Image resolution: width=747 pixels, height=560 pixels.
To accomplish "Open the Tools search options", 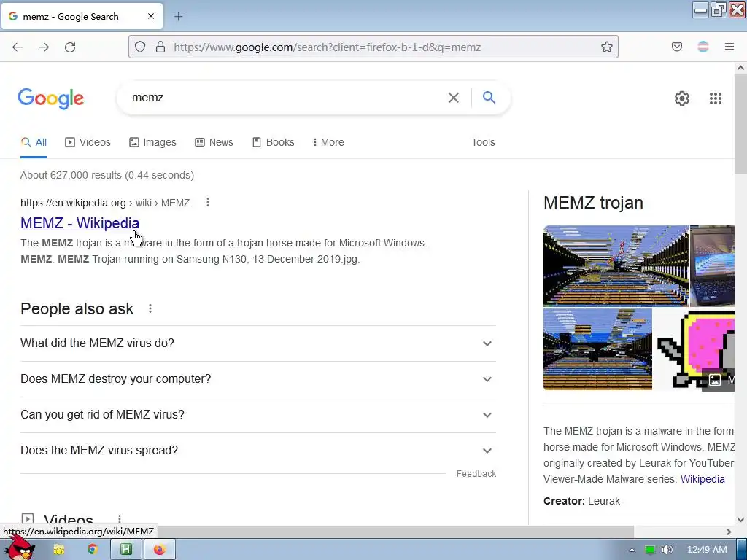I will click(x=483, y=142).
